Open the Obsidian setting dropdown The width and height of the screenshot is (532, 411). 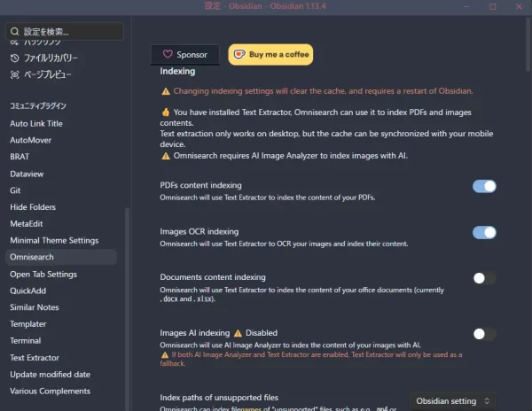(452, 401)
